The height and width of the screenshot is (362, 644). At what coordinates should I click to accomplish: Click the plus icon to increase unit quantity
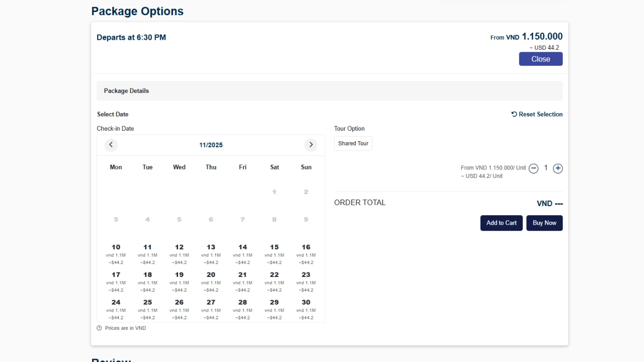557,168
